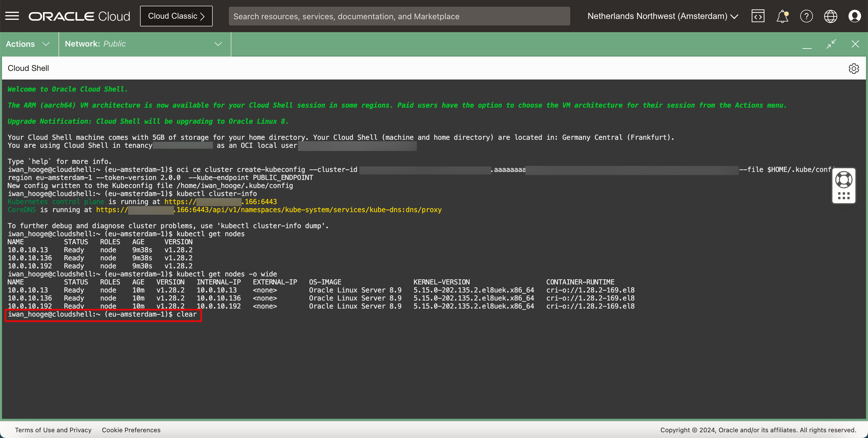
Task: Click the Cloud Classic button
Action: point(176,16)
